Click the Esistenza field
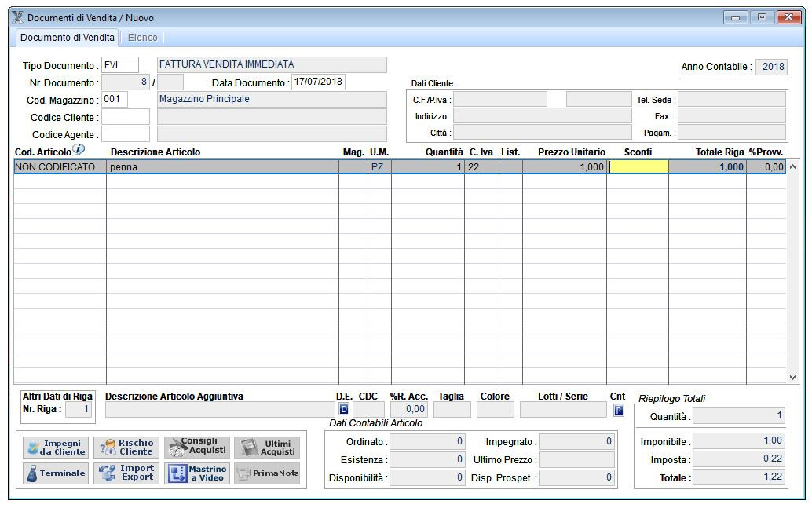 click(427, 460)
